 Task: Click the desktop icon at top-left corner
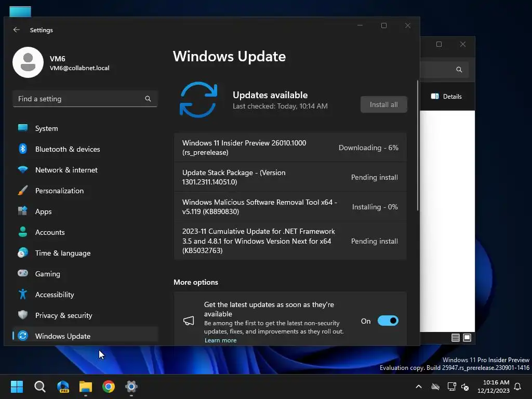coord(20,11)
